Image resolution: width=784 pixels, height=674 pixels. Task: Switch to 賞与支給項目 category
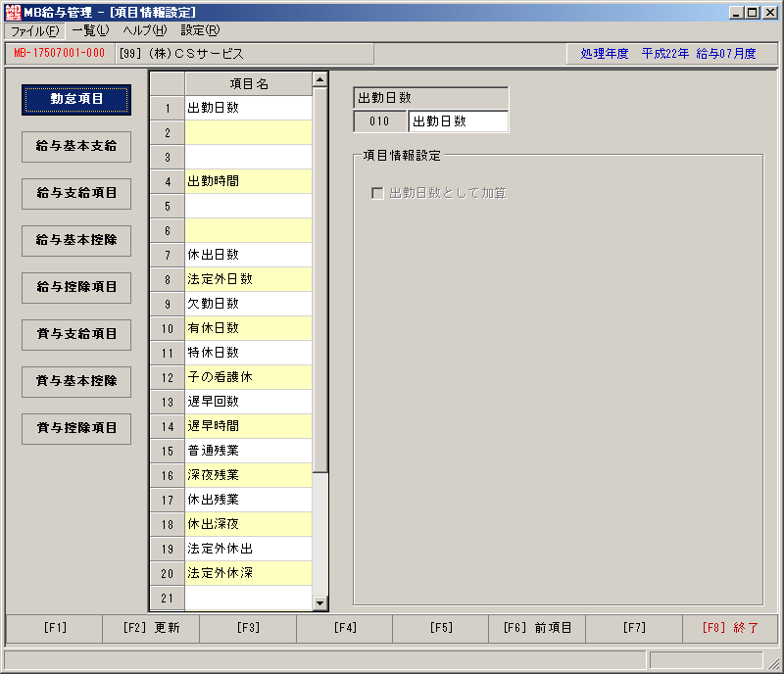(x=76, y=334)
